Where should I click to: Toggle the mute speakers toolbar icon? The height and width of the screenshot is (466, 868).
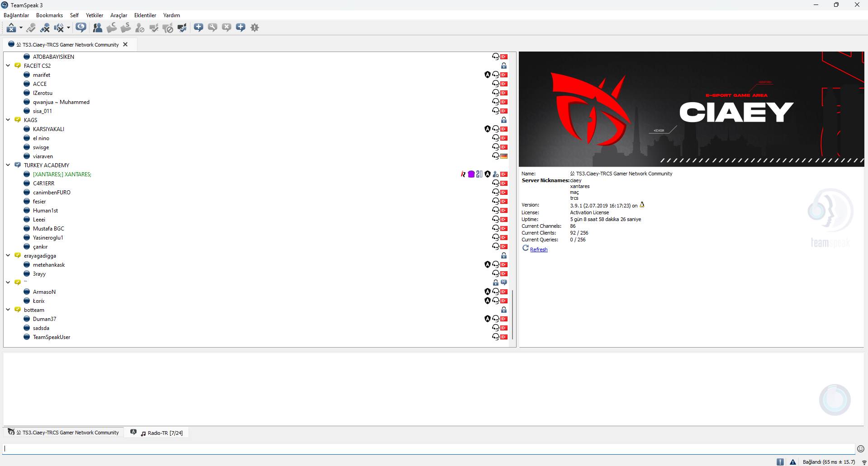pyautogui.click(x=59, y=28)
